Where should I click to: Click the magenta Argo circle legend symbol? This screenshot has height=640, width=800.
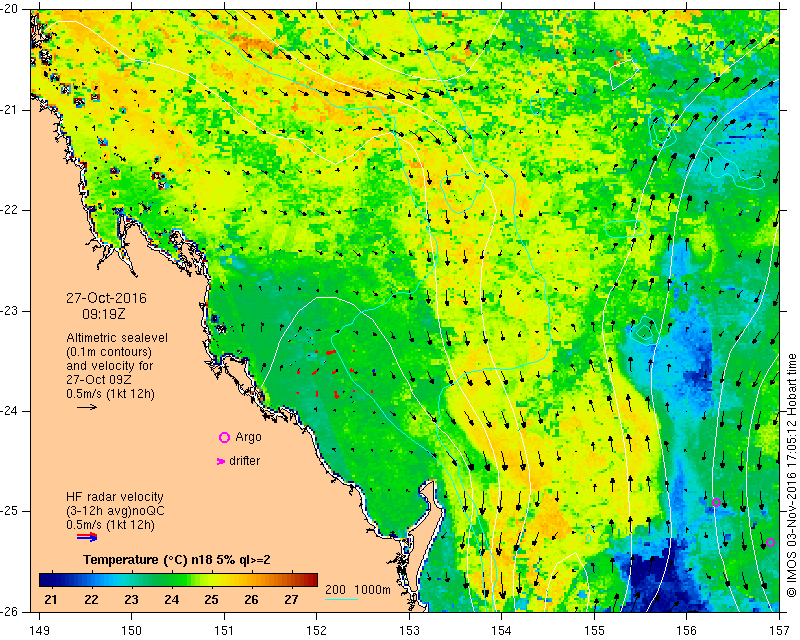click(224, 437)
